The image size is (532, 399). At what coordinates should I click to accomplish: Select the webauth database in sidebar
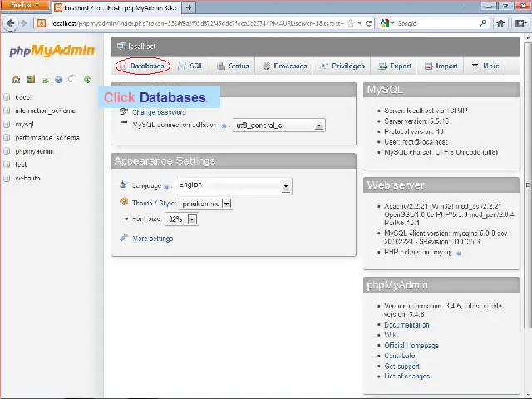coord(27,178)
